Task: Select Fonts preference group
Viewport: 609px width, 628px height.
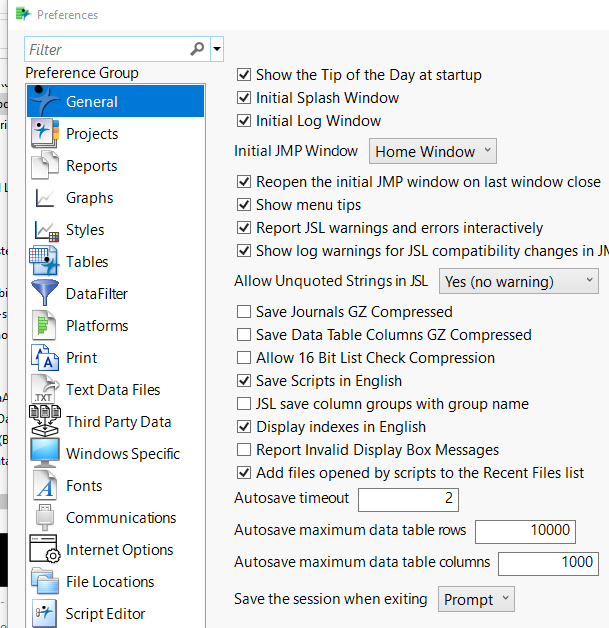Action: [x=84, y=486]
